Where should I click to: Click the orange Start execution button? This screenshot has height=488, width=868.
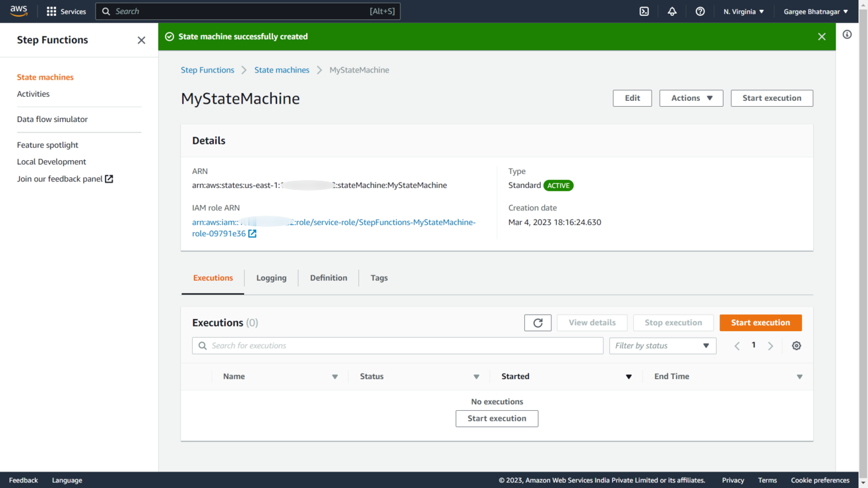pos(760,322)
